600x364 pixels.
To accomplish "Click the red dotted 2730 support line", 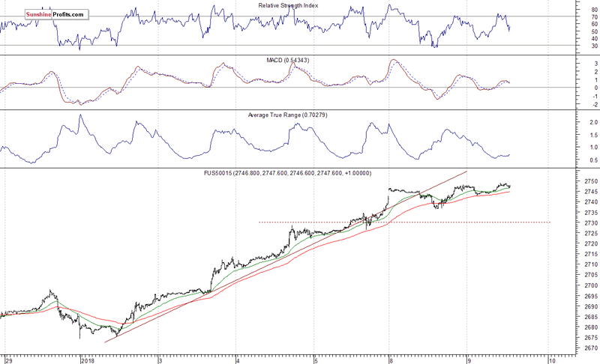I will click(404, 222).
